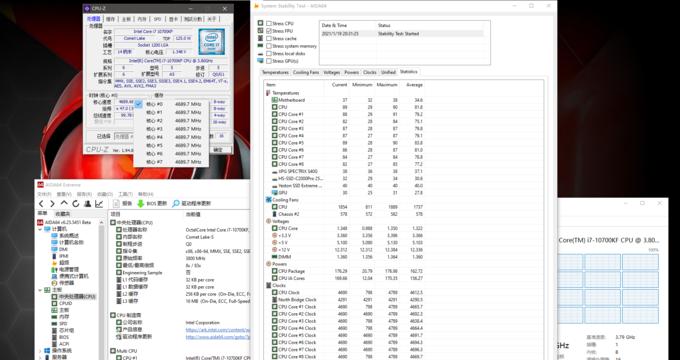Viewport: 680px width, 360px height.
Task: Click the icon beside Stress cache
Action: click(x=260, y=38)
